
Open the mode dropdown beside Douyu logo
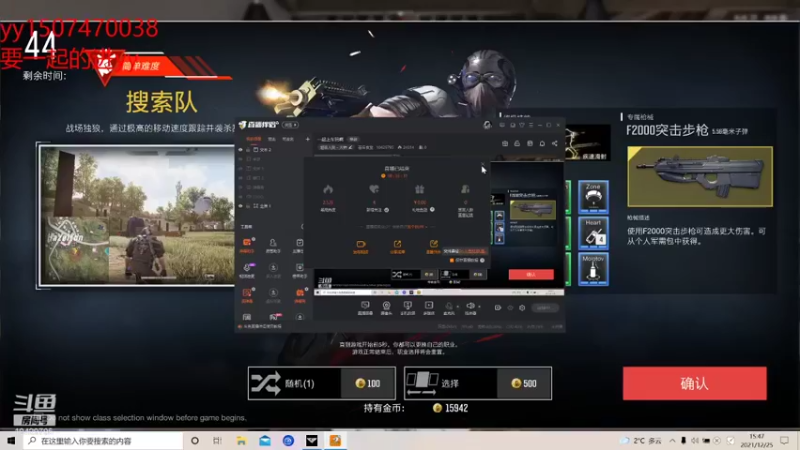point(291,125)
